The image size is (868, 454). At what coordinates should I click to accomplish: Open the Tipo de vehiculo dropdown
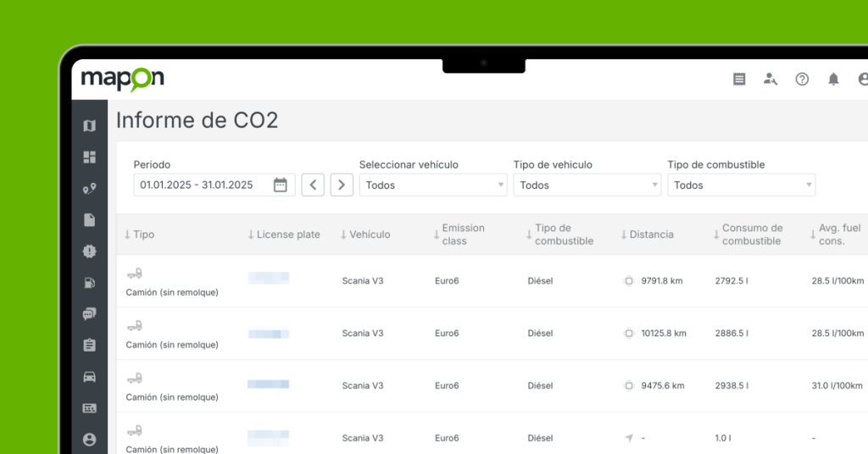pos(587,185)
